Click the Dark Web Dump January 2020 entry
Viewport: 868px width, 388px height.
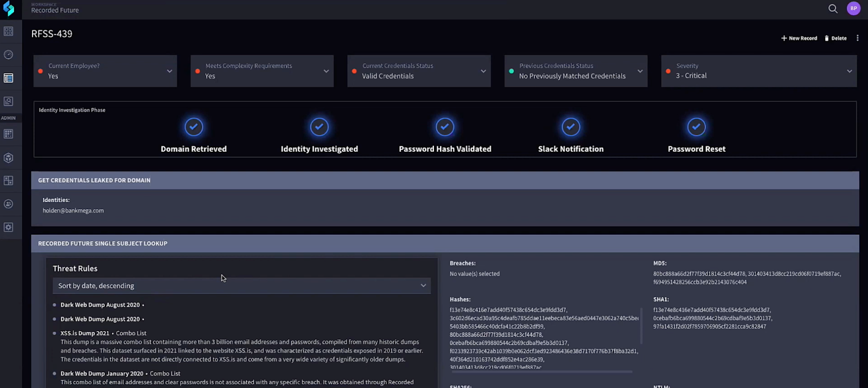pos(102,373)
